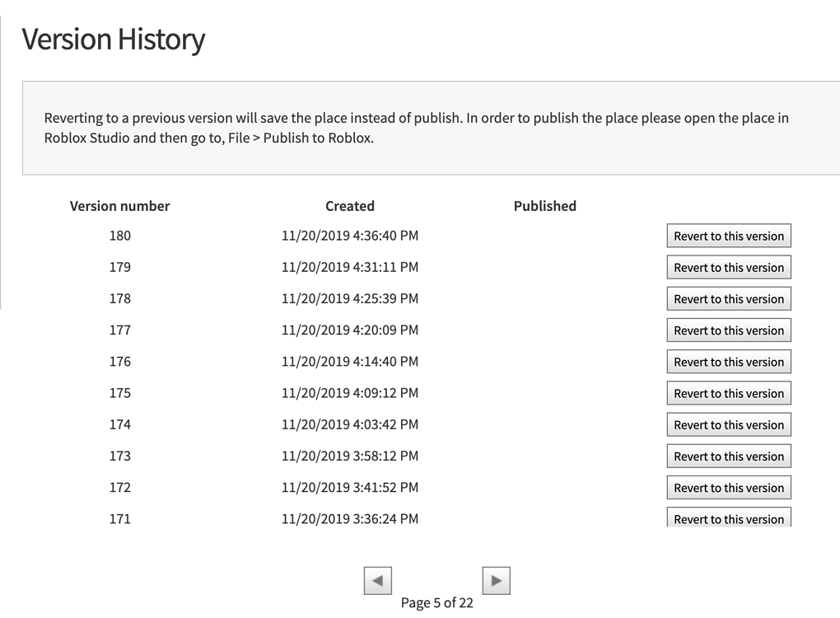Click created date 11/20/2019 3:58:12 PM
840x618 pixels.
point(350,456)
